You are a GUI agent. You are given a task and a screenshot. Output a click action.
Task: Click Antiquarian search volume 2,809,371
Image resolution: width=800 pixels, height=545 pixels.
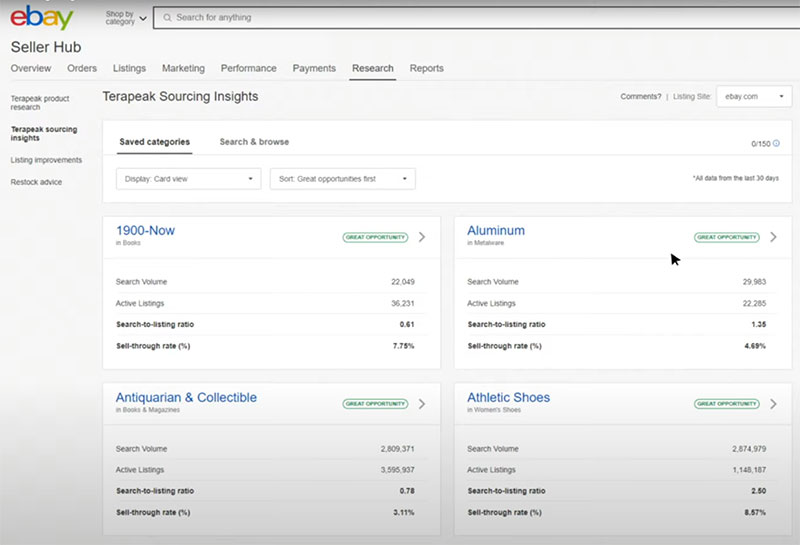coord(397,449)
